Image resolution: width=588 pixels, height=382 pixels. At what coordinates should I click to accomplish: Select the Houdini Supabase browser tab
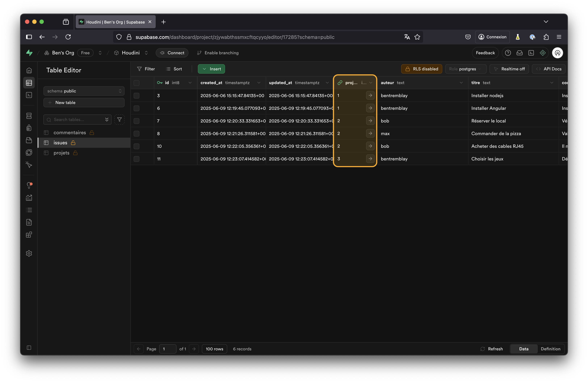coord(115,22)
